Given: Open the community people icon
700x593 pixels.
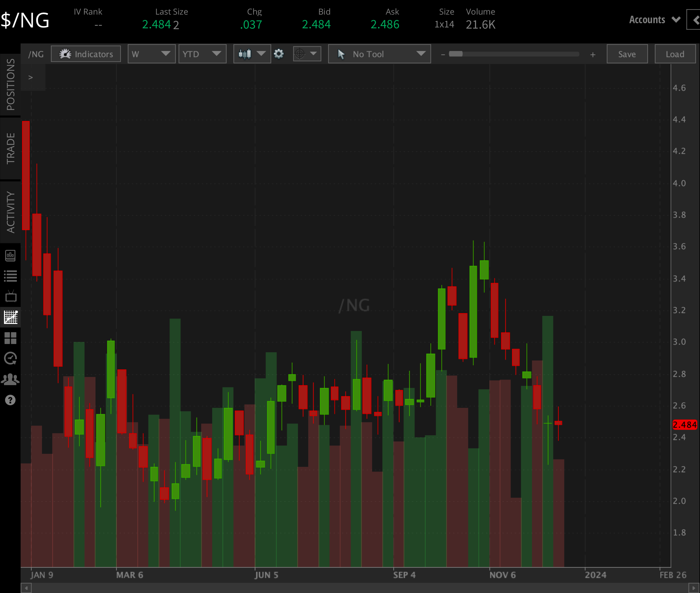Looking at the screenshot, I should coord(10,379).
